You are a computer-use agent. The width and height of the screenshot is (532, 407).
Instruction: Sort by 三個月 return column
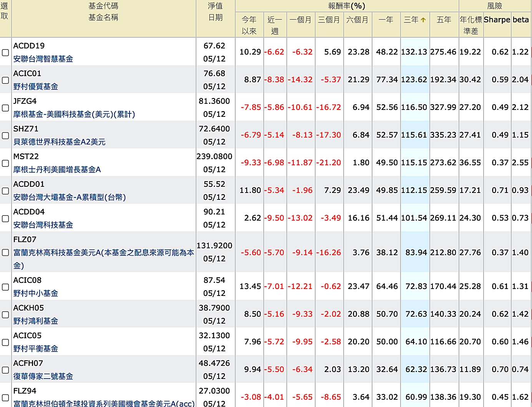329,20
